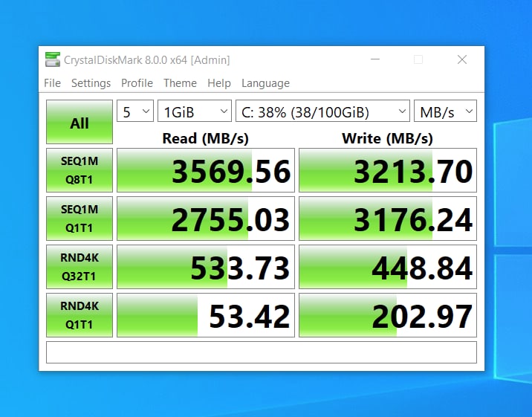Open the Profile menu
This screenshot has width=532, height=417.
[137, 83]
